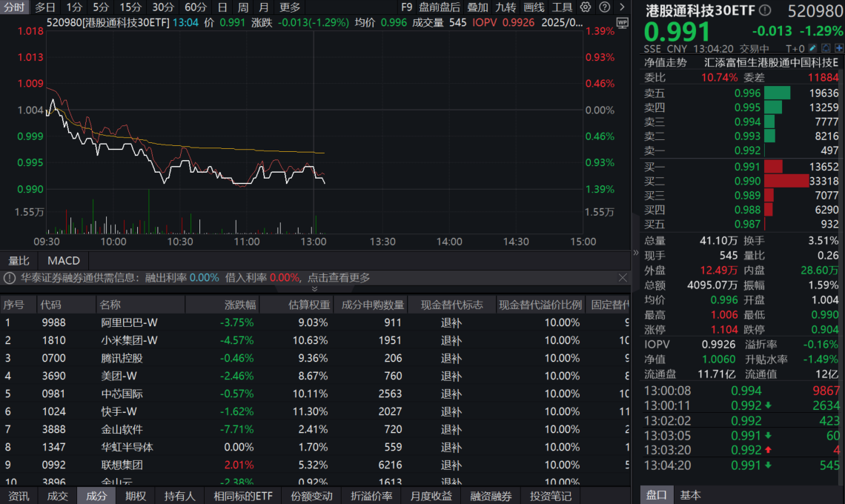Open help via the question mark icon
This screenshot has height=504, width=845.
pyautogui.click(x=603, y=7)
